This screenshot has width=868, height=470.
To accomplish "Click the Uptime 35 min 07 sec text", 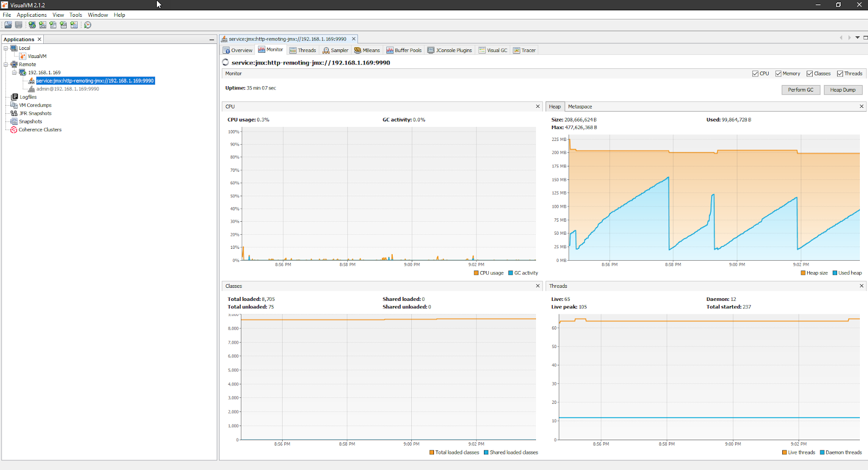I will tap(251, 88).
